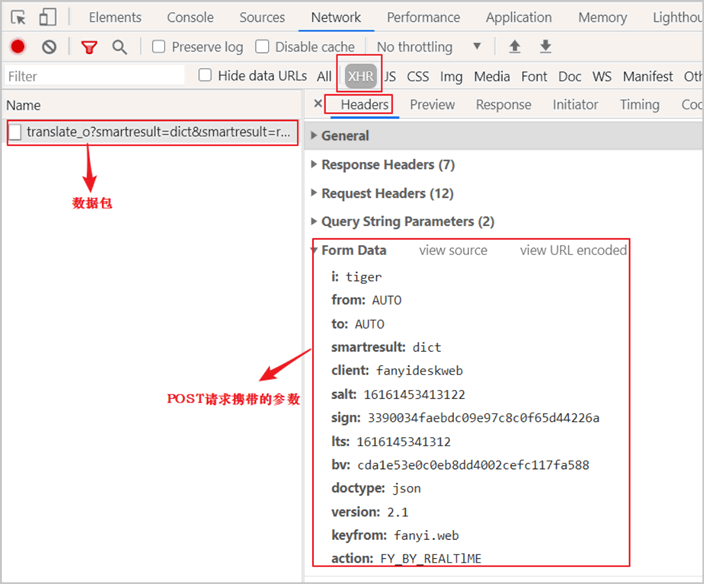Screen dimensions: 704x584
Task: Stop recording network log red button
Action: tap(18, 47)
